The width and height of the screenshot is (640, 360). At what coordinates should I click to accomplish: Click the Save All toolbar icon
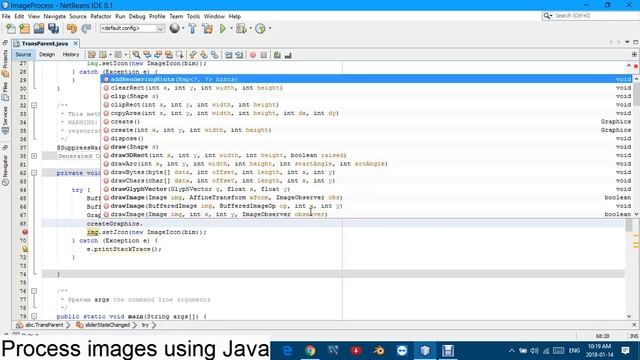[53, 29]
